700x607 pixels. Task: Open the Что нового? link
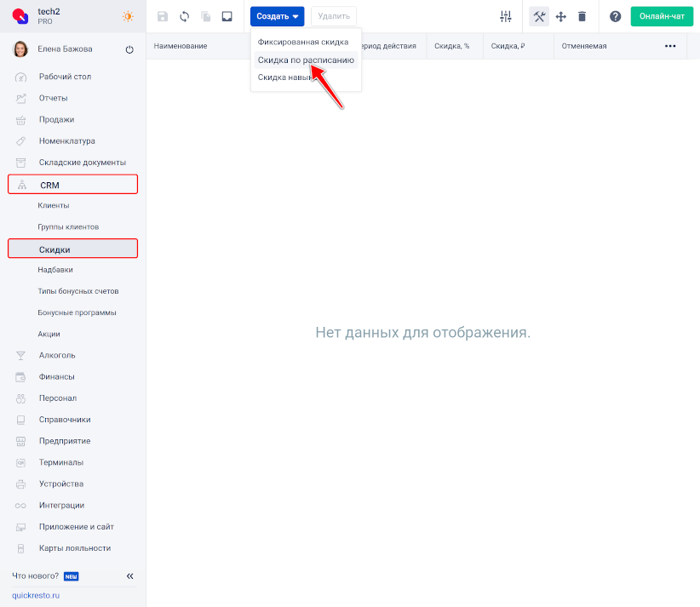35,576
